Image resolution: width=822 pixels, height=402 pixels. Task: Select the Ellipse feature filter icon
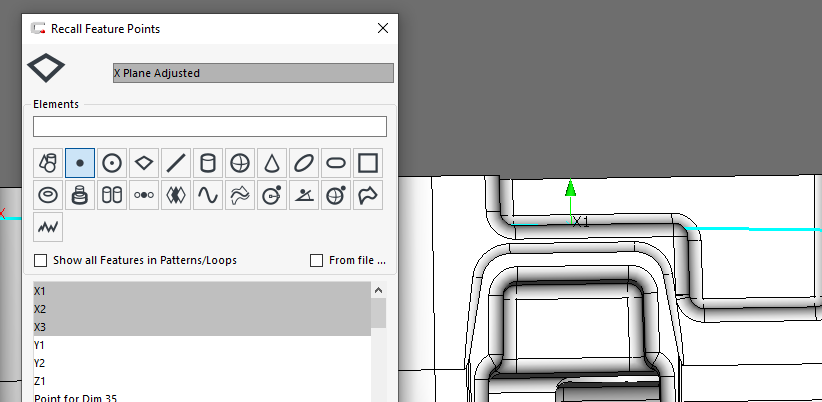tap(304, 163)
